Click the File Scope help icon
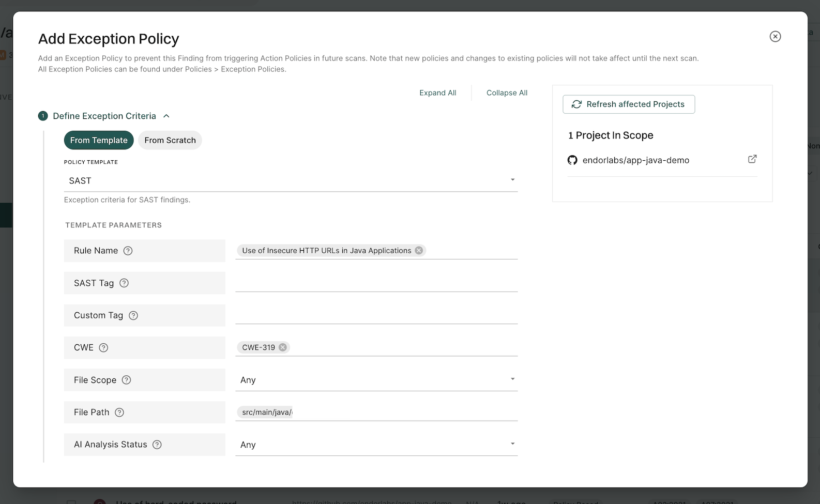The height and width of the screenshot is (504, 820). click(126, 380)
